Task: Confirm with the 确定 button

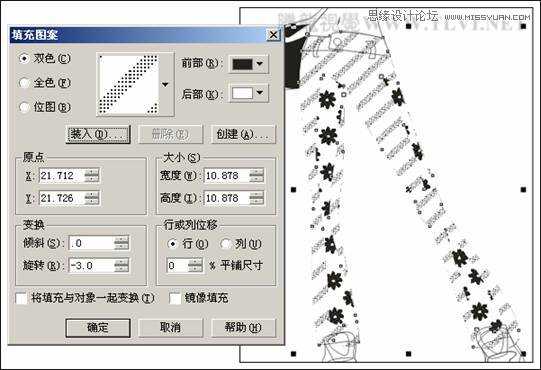Action: click(x=98, y=327)
